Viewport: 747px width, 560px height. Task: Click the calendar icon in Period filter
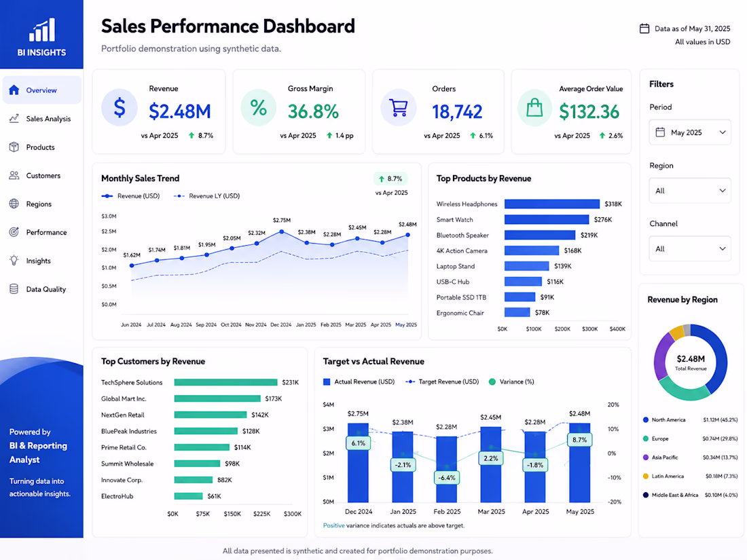coord(660,132)
